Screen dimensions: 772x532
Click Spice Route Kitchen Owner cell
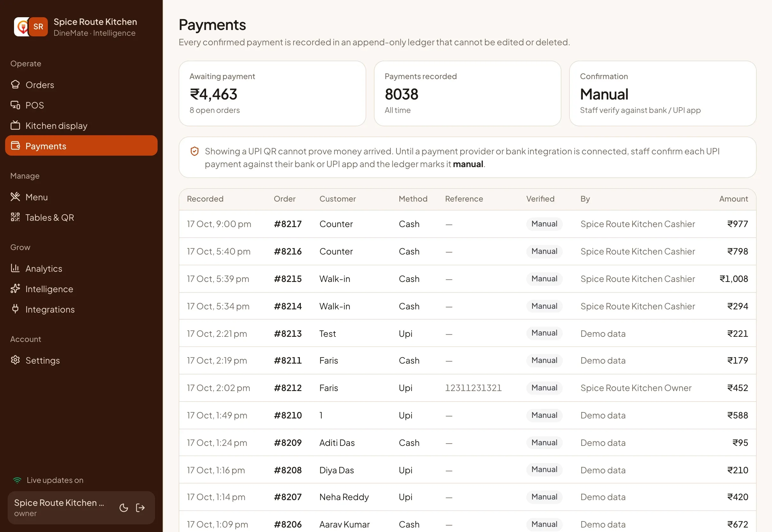point(636,388)
